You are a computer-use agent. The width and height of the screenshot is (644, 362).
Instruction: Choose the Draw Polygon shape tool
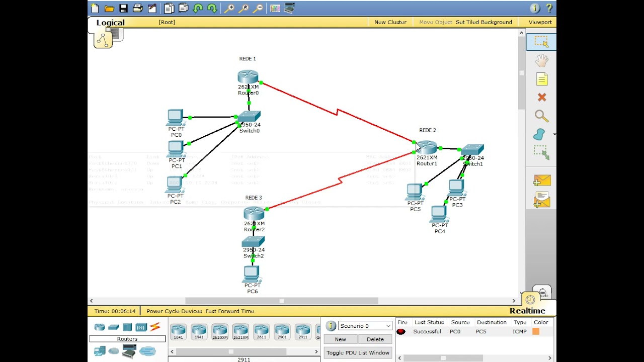pyautogui.click(x=539, y=134)
